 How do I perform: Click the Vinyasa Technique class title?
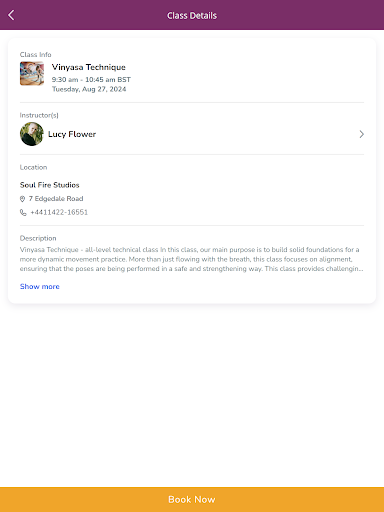coord(89,67)
